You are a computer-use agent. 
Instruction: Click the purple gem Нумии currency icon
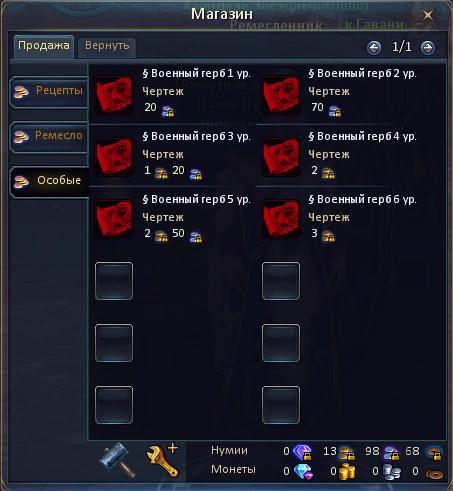302,452
